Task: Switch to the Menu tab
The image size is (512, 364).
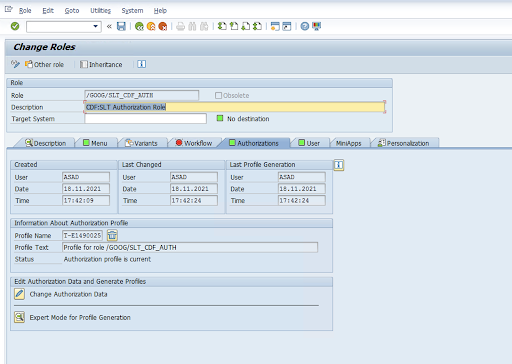Action: click(x=95, y=143)
